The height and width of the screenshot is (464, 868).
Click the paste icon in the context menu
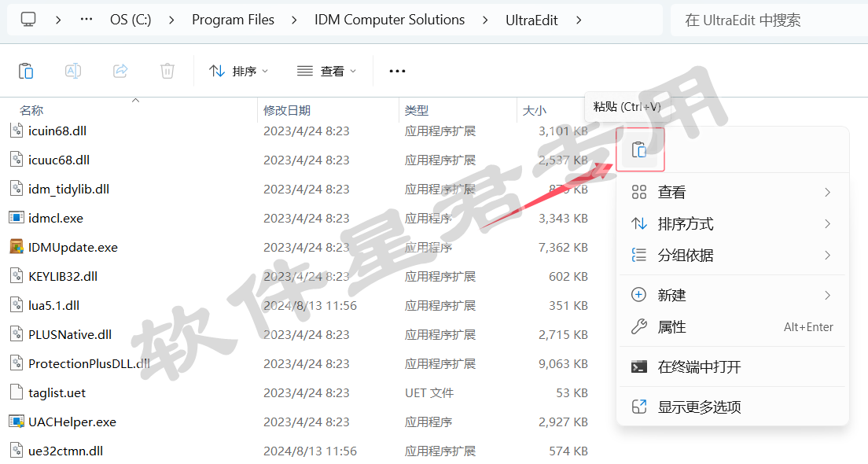[639, 149]
